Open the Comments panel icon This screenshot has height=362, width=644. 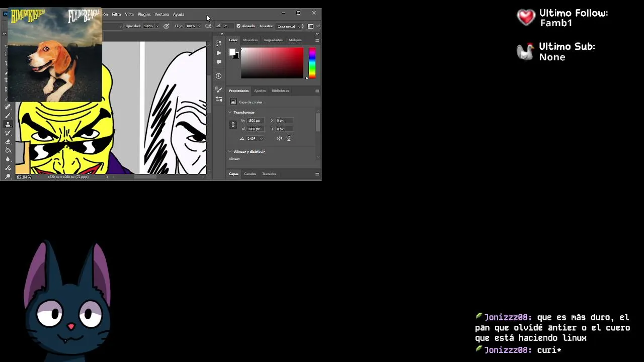218,61
